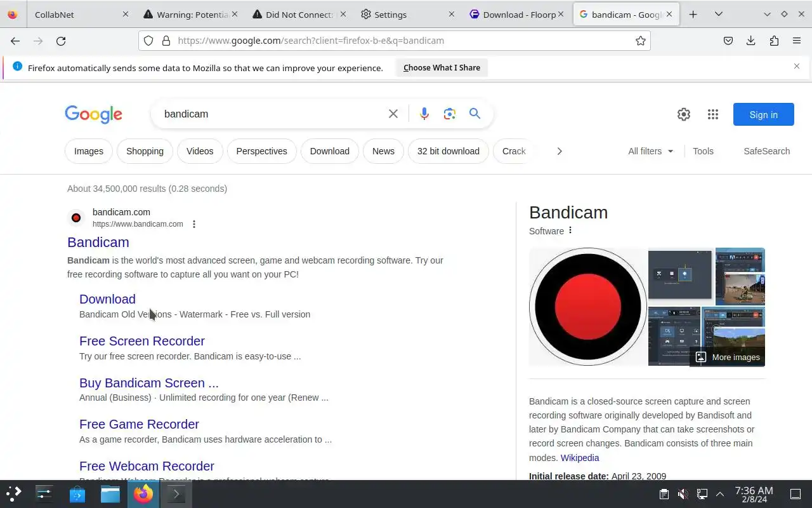Open the Pocket save icon in toolbar
The height and width of the screenshot is (508, 812).
click(728, 41)
